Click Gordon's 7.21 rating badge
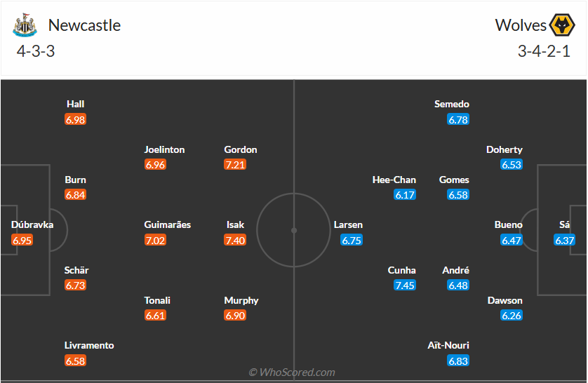The height and width of the screenshot is (383, 588). 235,165
